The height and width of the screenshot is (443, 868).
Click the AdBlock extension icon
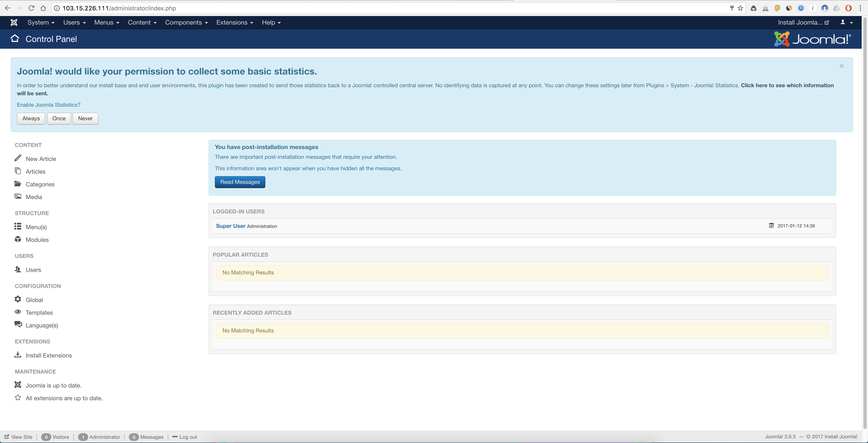click(x=849, y=8)
